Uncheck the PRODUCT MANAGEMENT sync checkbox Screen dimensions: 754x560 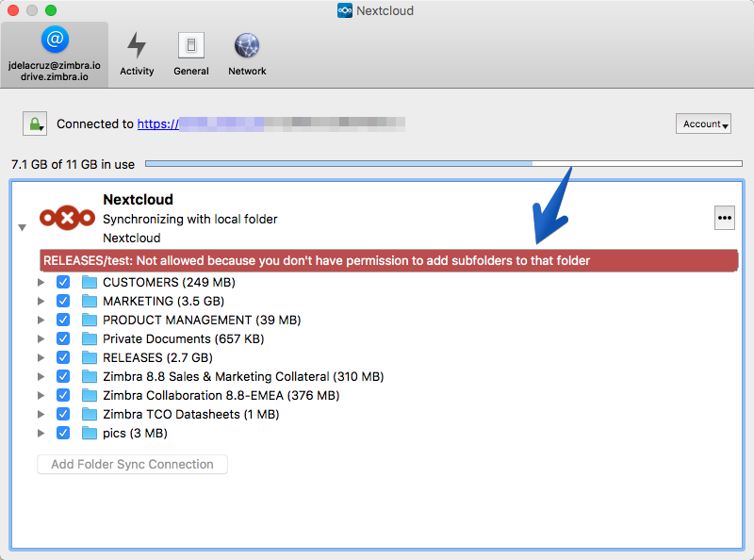[63, 320]
